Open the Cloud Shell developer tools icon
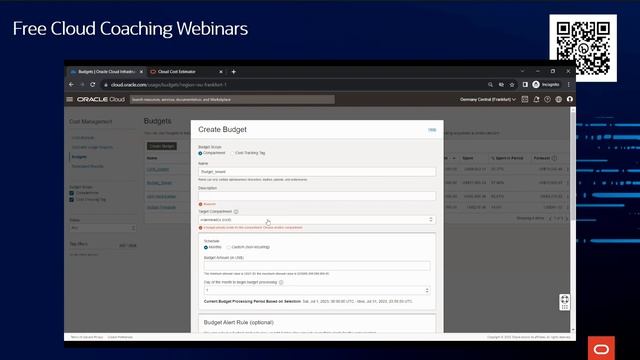Screen dimensions: 640x360 point(525,99)
